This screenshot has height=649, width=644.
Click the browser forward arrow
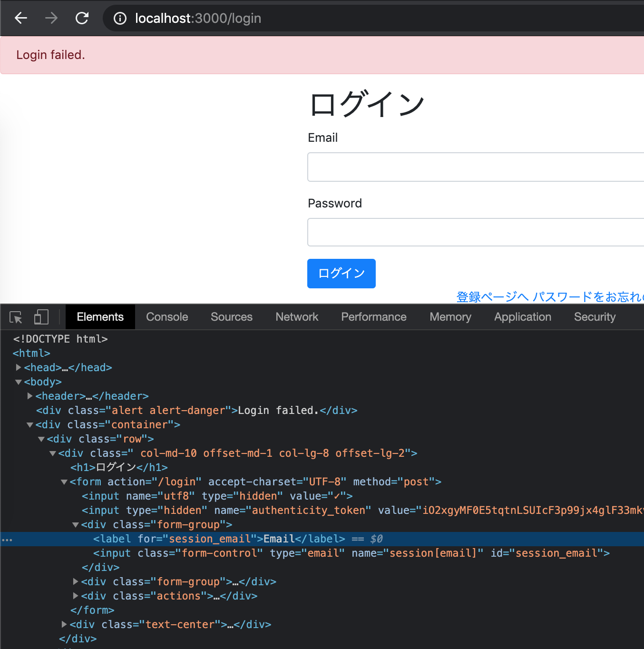click(51, 18)
